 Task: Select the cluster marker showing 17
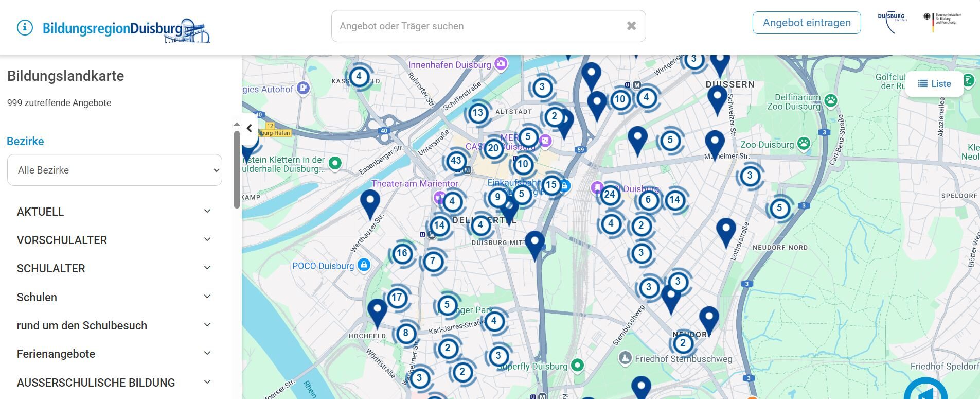pos(397,298)
